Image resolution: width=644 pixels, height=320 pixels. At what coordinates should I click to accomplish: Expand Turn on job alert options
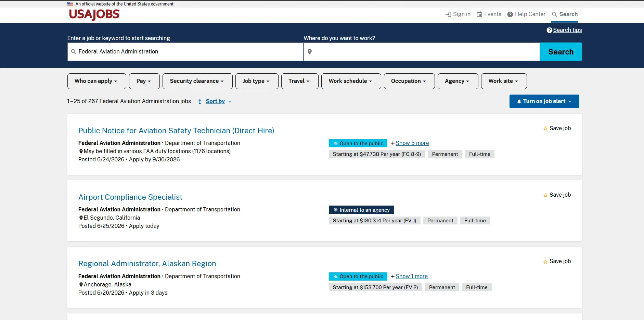[x=544, y=101]
